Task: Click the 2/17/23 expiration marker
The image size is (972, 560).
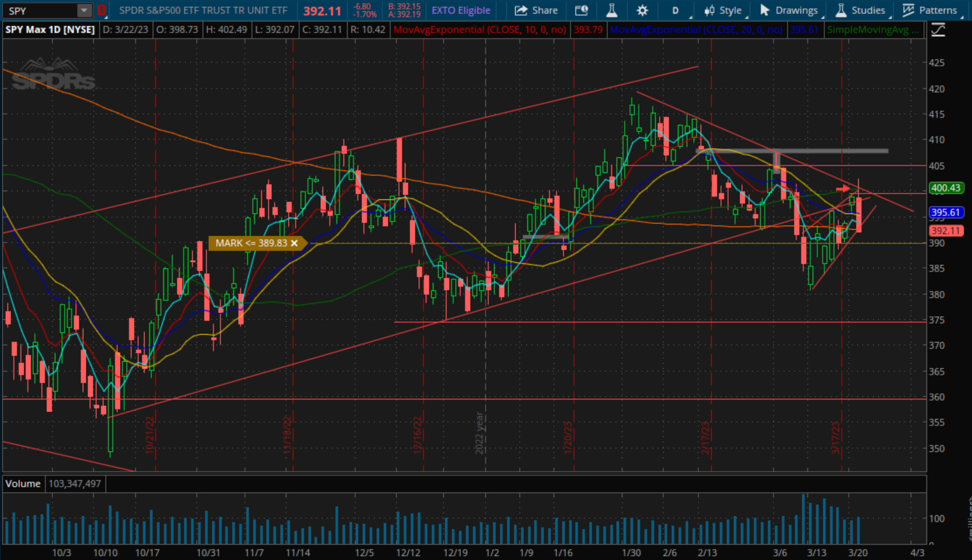Action: (x=705, y=437)
